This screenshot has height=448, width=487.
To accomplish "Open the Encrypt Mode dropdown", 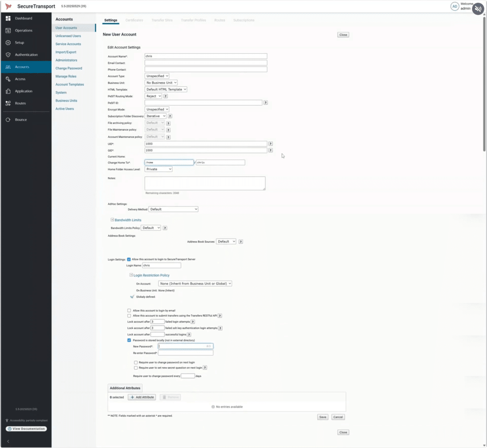I will pos(157,109).
